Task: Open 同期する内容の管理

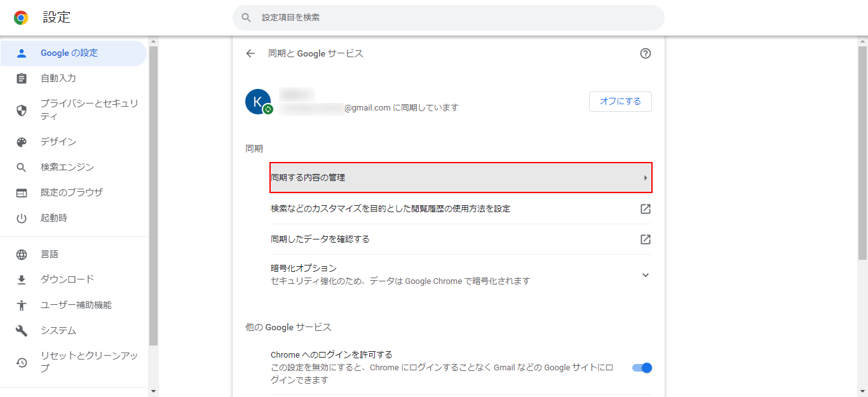Action: coord(461,178)
